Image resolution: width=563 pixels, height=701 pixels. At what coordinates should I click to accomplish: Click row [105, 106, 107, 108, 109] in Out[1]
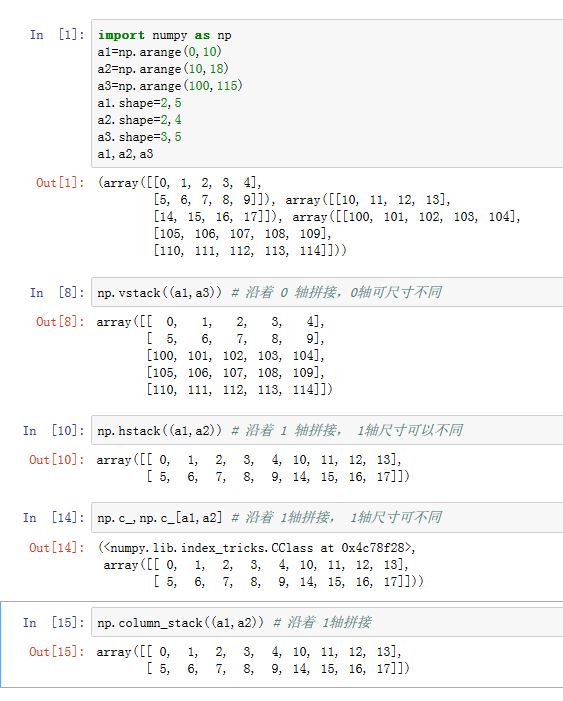pyautogui.click(x=242, y=233)
